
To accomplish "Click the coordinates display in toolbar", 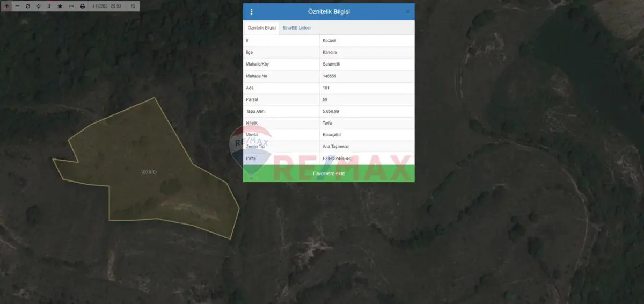I will 107,6.
